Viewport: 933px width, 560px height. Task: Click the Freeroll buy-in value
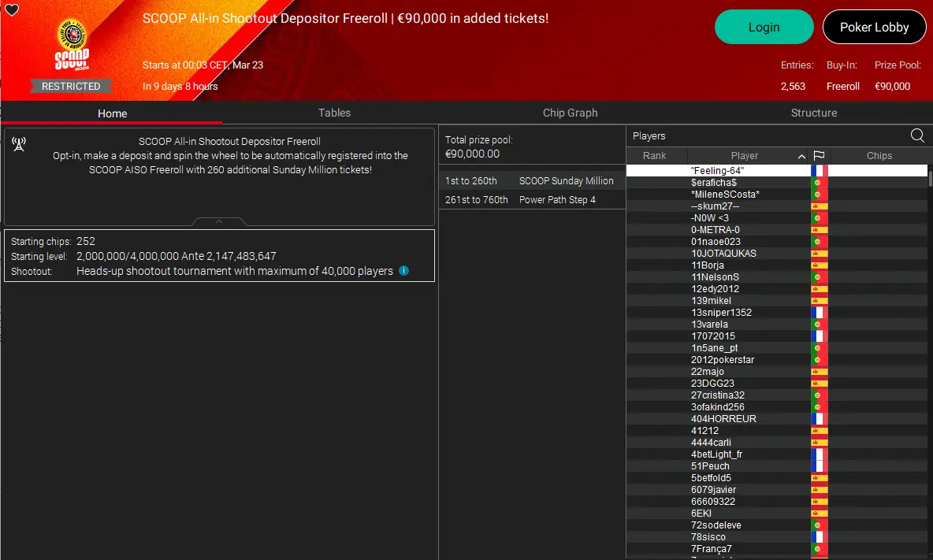(x=842, y=86)
